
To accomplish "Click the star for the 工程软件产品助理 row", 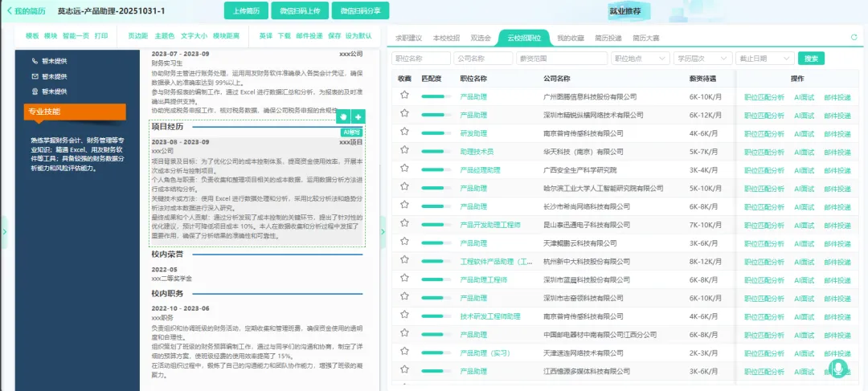I will (404, 260).
